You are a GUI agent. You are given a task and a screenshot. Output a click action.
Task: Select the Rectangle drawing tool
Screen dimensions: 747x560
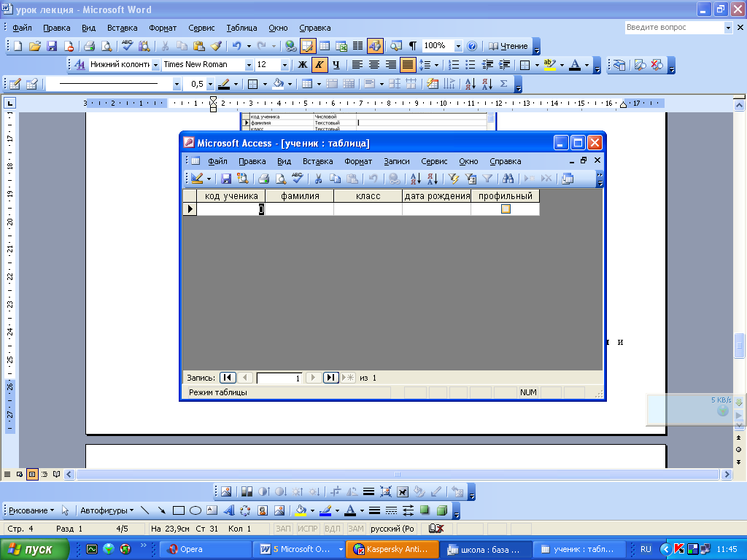pos(179,510)
